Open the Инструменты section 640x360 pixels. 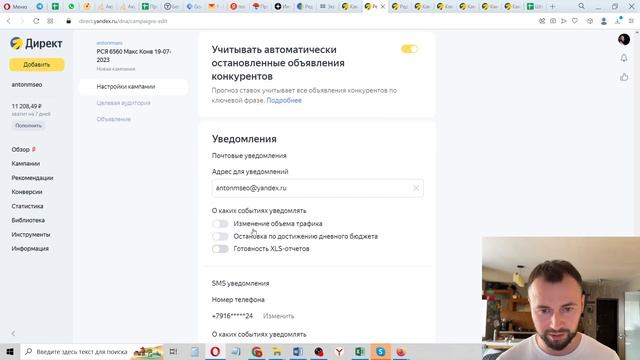[x=31, y=235]
